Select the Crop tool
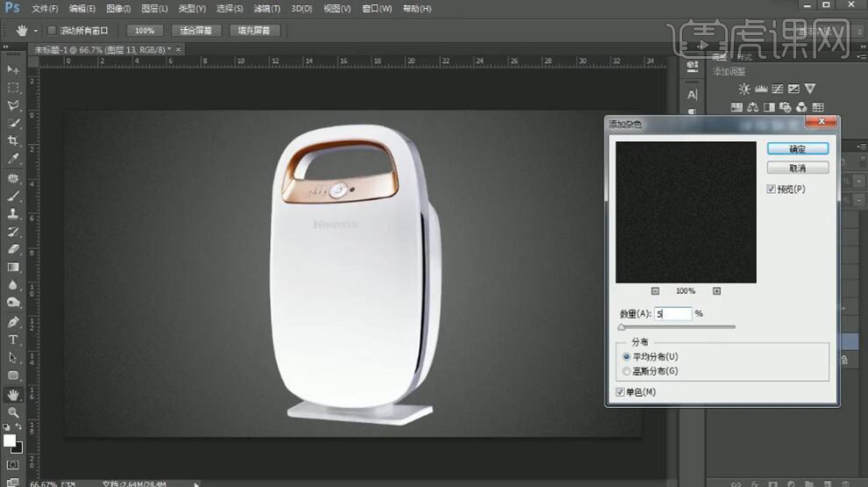Image resolution: width=868 pixels, height=487 pixels. coord(13,141)
